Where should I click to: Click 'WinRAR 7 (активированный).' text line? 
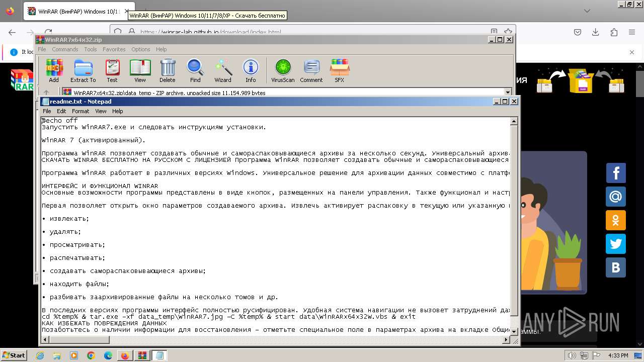tap(94, 140)
